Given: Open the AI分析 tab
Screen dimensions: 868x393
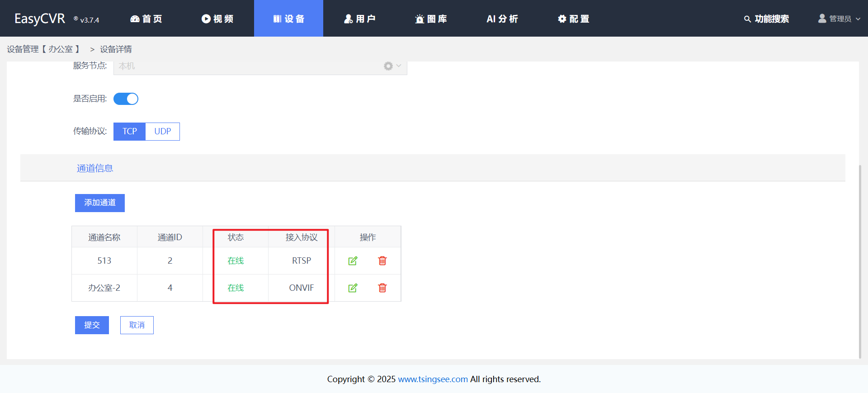Looking at the screenshot, I should [502, 19].
